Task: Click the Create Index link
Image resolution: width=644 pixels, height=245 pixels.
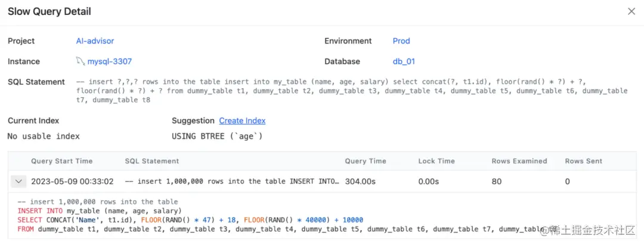Action: [242, 120]
